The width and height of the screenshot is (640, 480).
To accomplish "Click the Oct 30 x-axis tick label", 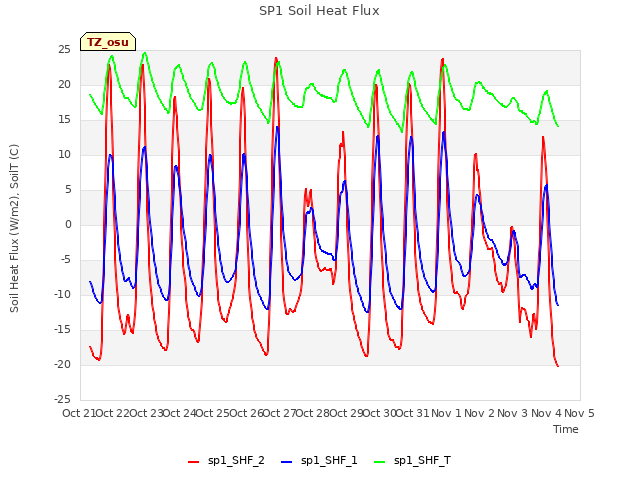I will (x=380, y=413).
